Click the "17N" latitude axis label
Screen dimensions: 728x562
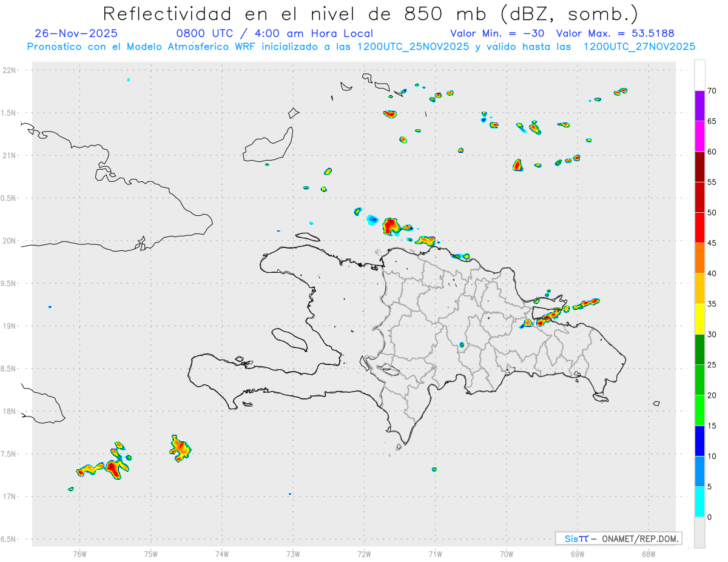[10, 497]
